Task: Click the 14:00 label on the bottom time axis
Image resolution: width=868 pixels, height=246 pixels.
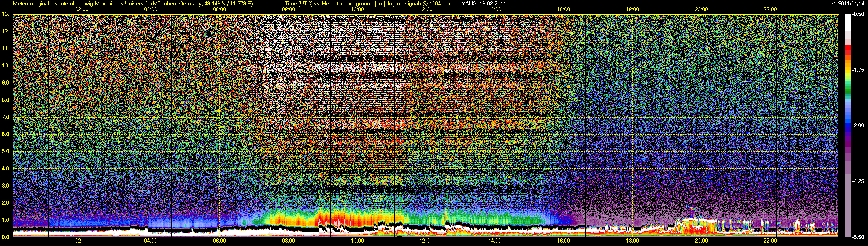Action: pyautogui.click(x=495, y=241)
